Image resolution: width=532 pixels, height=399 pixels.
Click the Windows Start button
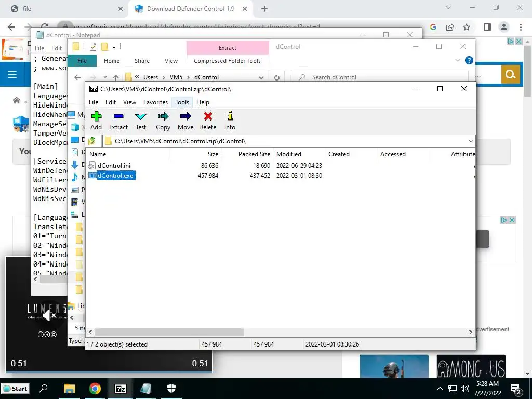click(15, 389)
